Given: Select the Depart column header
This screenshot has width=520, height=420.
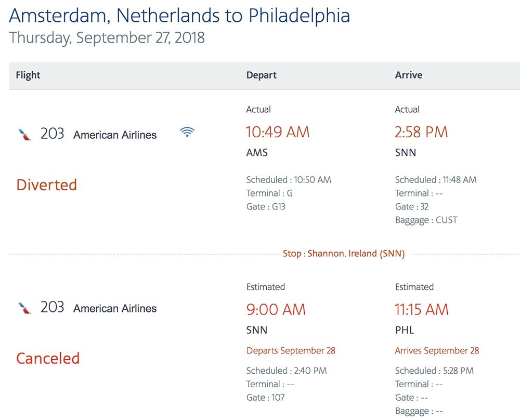Looking at the screenshot, I should tap(262, 75).
